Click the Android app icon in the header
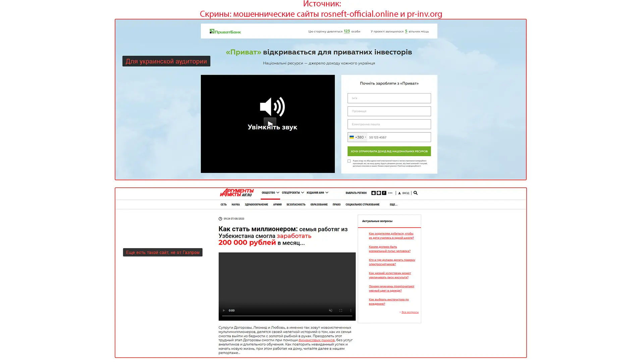The image size is (644, 362). click(x=379, y=193)
